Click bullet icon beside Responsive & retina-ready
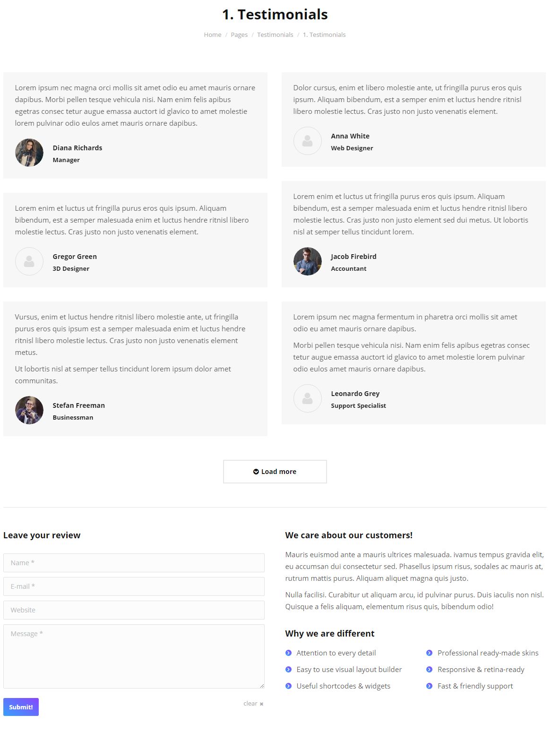Image resolution: width=560 pixels, height=741 pixels. [x=430, y=670]
